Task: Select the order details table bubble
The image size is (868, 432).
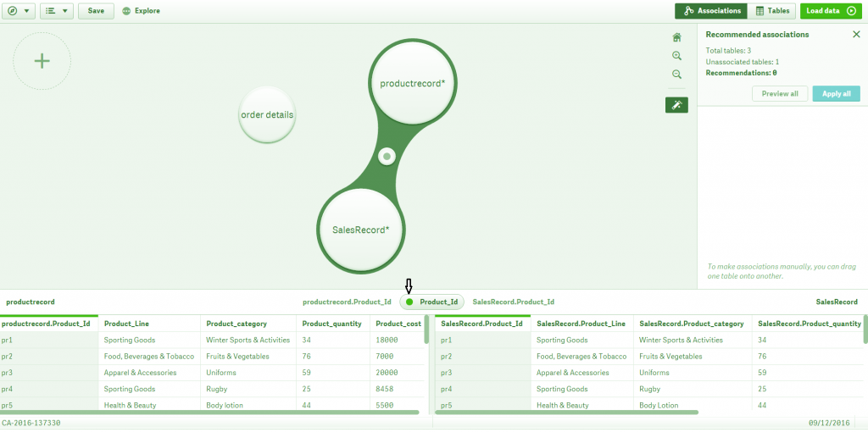Action: point(267,115)
